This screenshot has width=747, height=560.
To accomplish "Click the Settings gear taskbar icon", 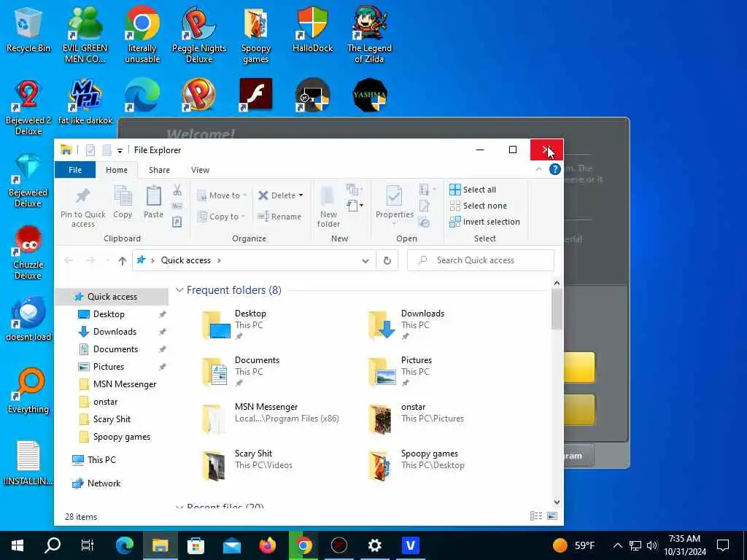I will tap(375, 545).
